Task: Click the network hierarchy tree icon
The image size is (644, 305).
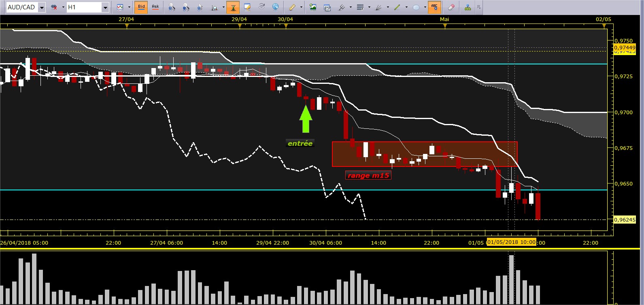Action: (x=468, y=7)
